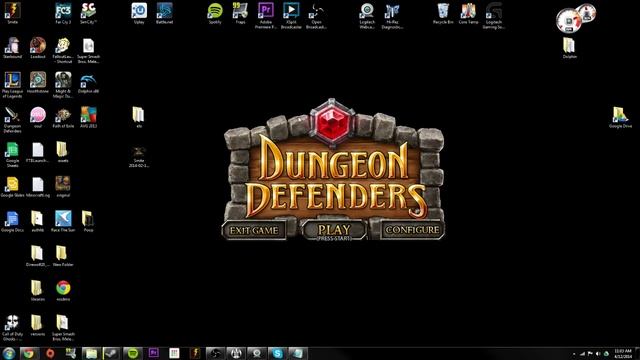Select the Loadout desktop shortcut
The image size is (640, 360).
click(x=38, y=47)
